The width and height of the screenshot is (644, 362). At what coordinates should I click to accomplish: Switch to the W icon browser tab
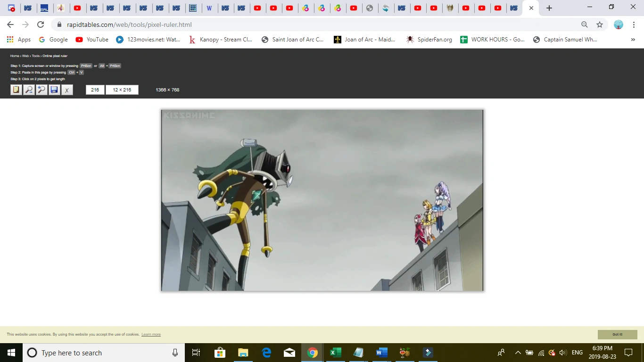click(209, 8)
